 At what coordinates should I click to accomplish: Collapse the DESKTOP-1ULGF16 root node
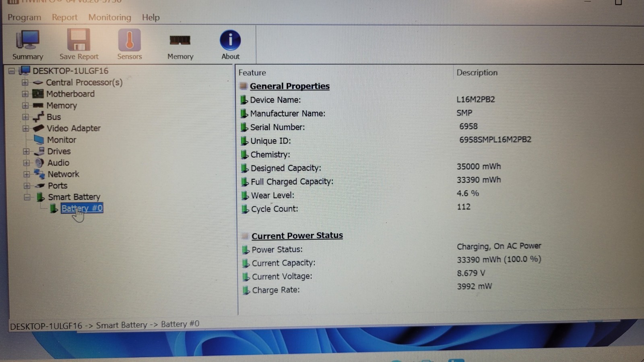pyautogui.click(x=12, y=71)
